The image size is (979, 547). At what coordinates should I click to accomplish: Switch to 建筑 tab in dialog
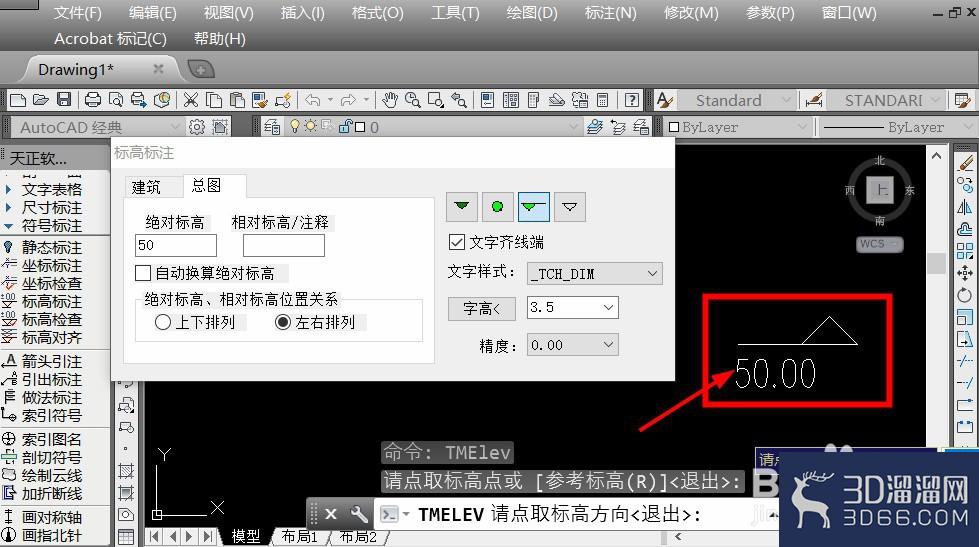click(146, 187)
